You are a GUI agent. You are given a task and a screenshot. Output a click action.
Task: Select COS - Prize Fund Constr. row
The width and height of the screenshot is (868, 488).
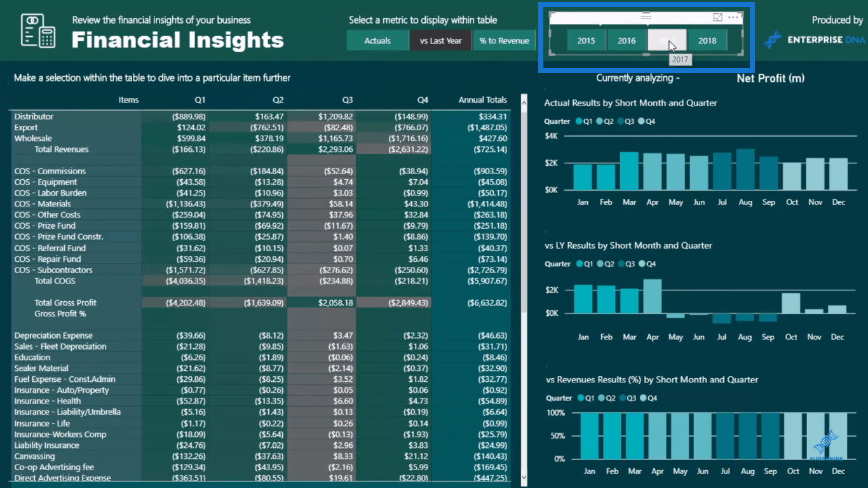261,236
